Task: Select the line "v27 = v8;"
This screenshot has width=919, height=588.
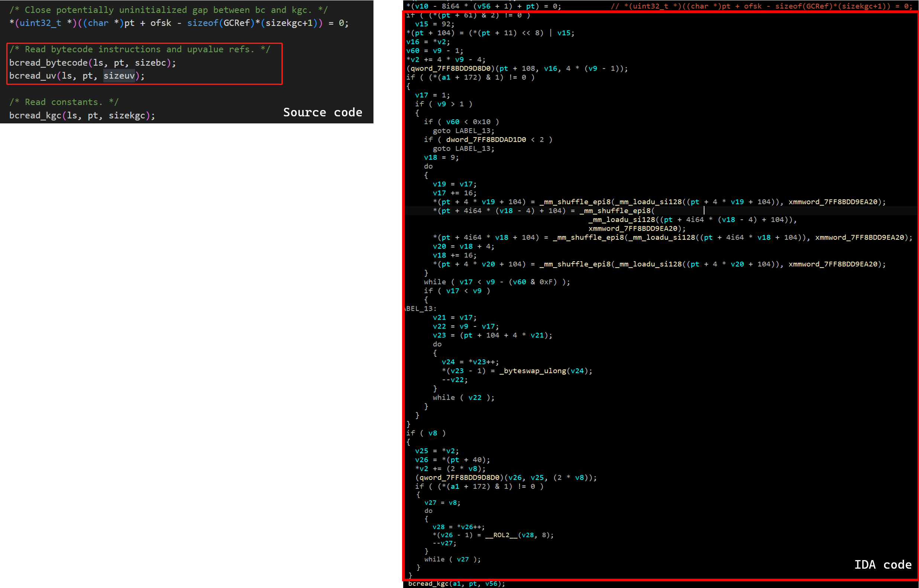Action: click(x=442, y=503)
